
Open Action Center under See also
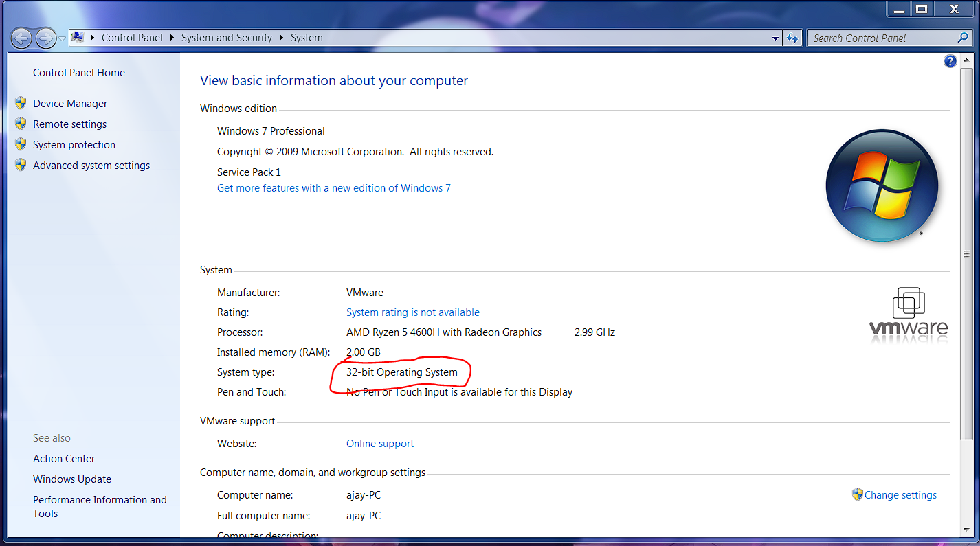[64, 459]
